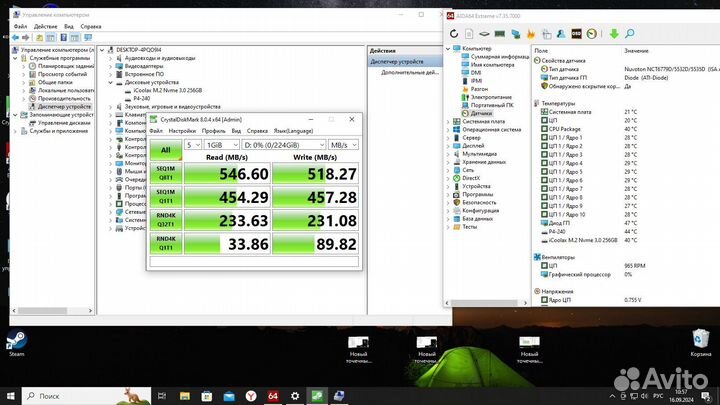
Task: Open Действие menu in Computer Management
Action: pos(45,27)
